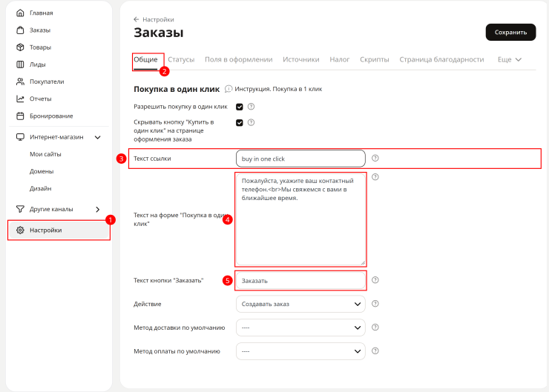Image resolution: width=549 pixels, height=392 pixels.
Task: Open help icon for Действие dropdown
Action: [x=375, y=304]
